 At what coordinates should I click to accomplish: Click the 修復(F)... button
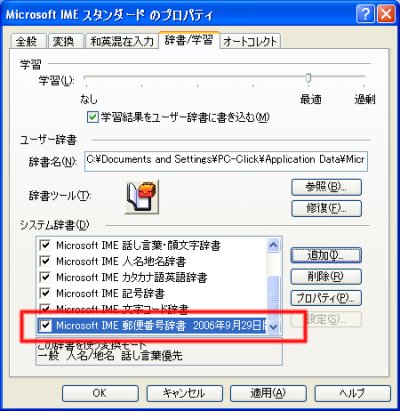(326, 209)
